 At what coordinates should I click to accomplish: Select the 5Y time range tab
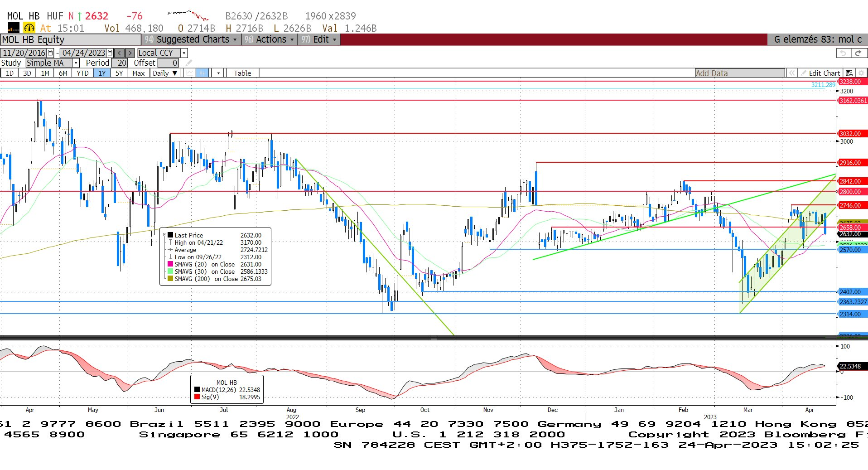point(119,73)
